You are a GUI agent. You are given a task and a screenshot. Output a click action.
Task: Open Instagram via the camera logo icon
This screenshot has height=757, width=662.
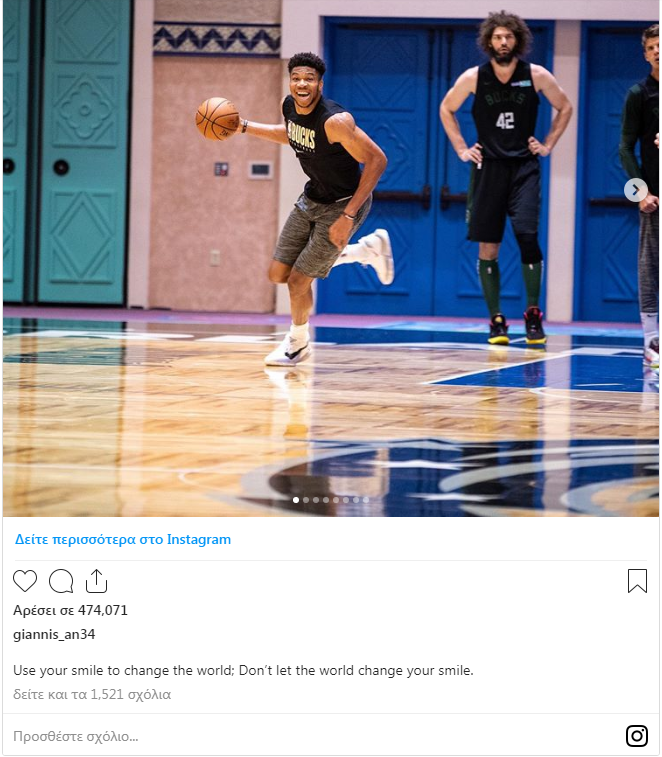pyautogui.click(x=636, y=736)
